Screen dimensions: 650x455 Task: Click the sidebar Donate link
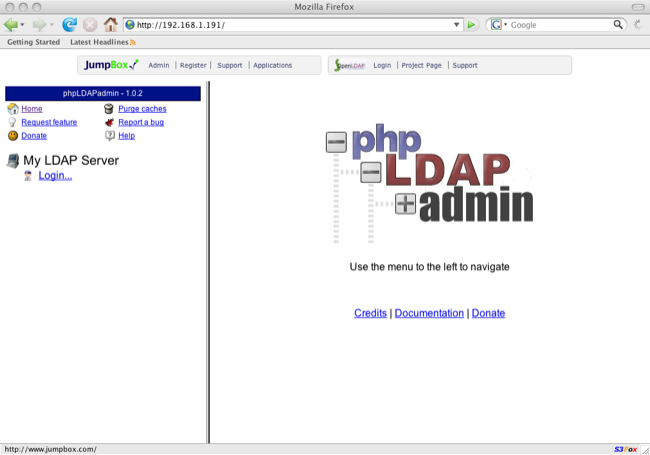(34, 136)
